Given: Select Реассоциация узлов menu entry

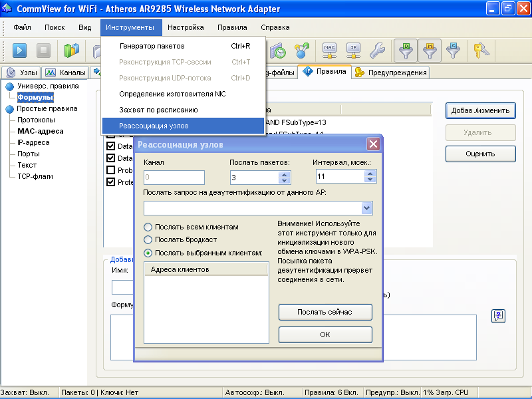Looking at the screenshot, I should click(x=184, y=126).
